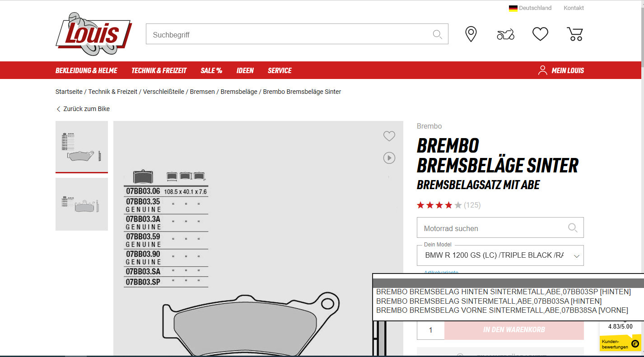Click the Kontakt link
Viewport: 644px width, 357px height.
click(574, 8)
